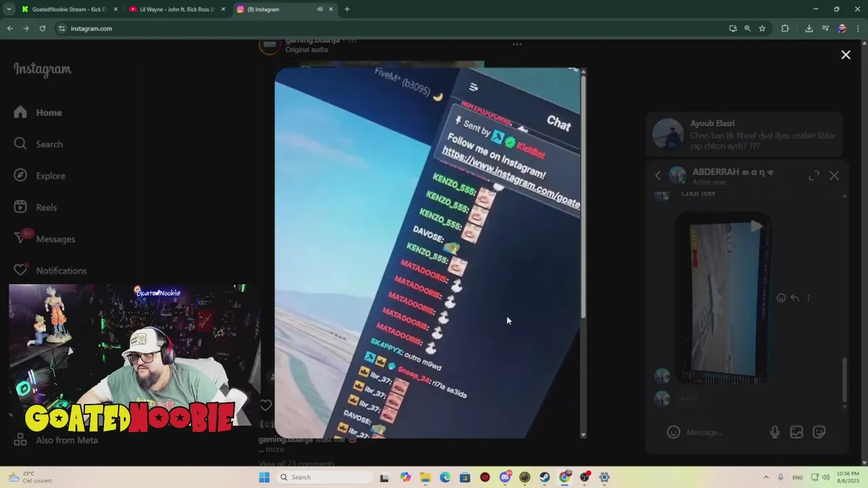The image size is (868, 488).
Task: Click the enlarged reel video
Action: click(x=427, y=252)
